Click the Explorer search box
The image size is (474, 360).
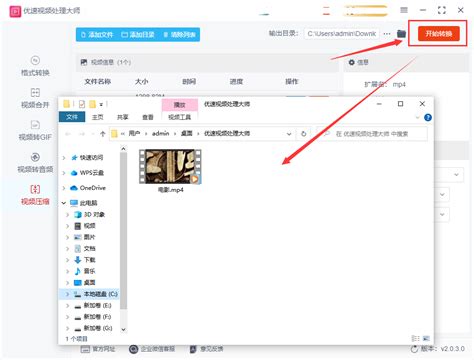point(372,134)
